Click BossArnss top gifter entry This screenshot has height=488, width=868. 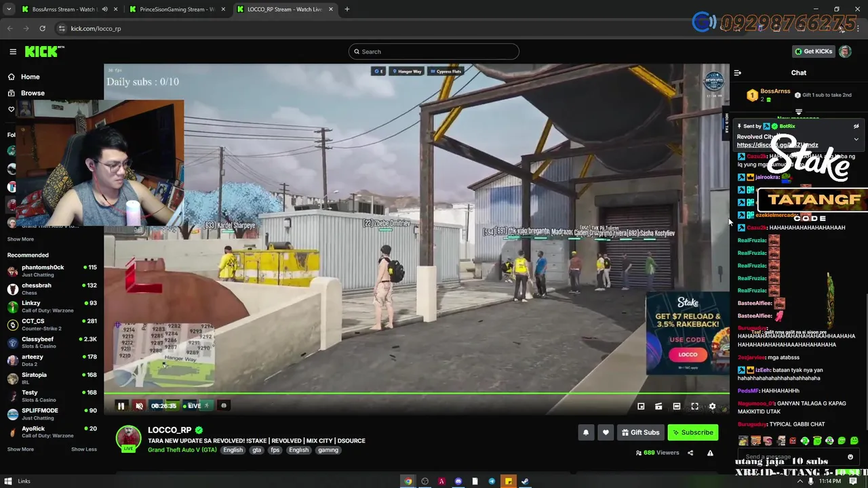pos(770,95)
